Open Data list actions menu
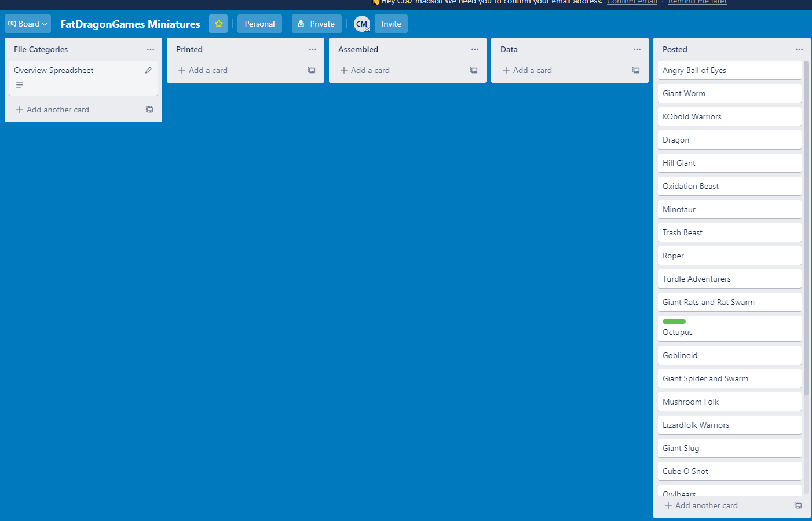 (637, 49)
